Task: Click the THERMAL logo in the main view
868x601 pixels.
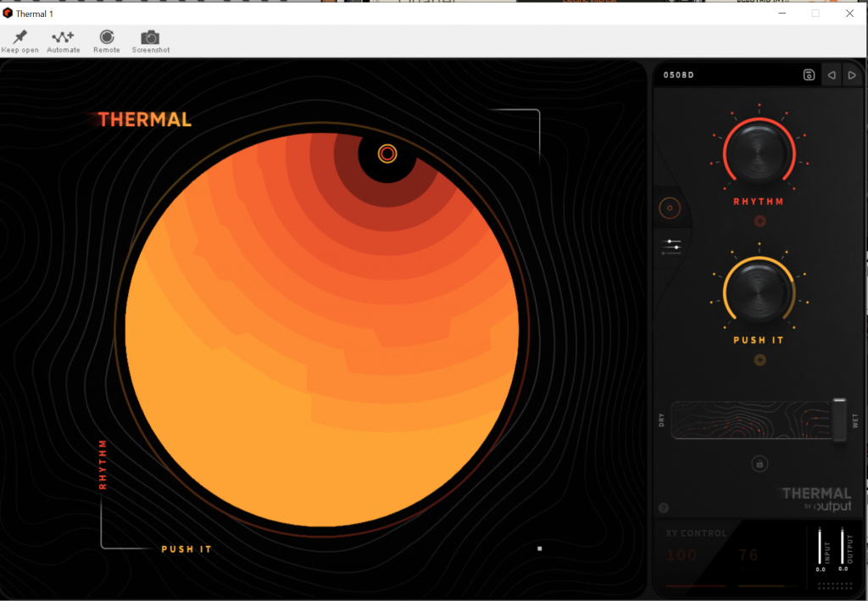Action: (x=145, y=120)
